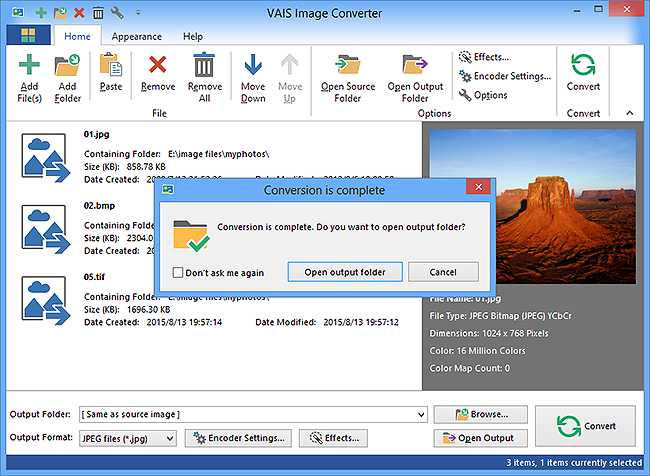Click Open Output Folder in the ribbon
This screenshot has height=476, width=650.
(x=415, y=78)
